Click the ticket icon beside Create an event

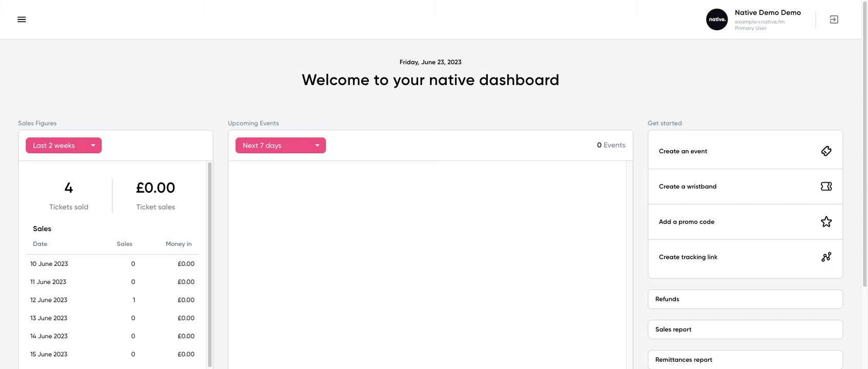coord(826,151)
